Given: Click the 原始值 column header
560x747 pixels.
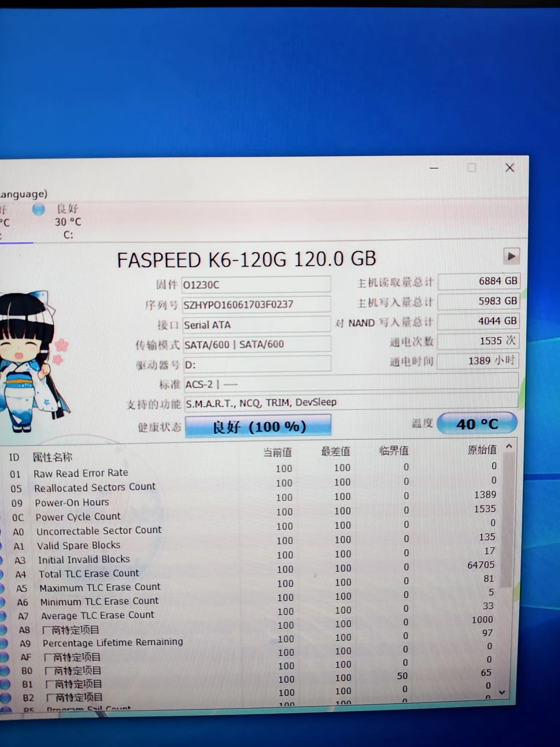Looking at the screenshot, I should tap(482, 450).
